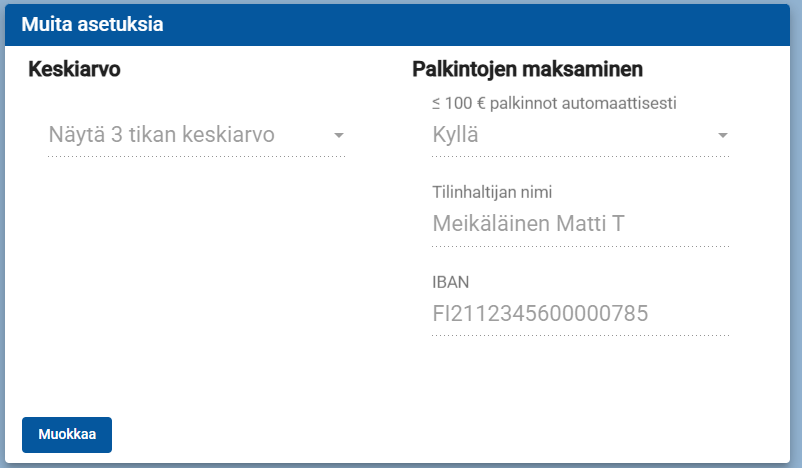Expand the automatic prize payment dropdown arrow

[722, 135]
